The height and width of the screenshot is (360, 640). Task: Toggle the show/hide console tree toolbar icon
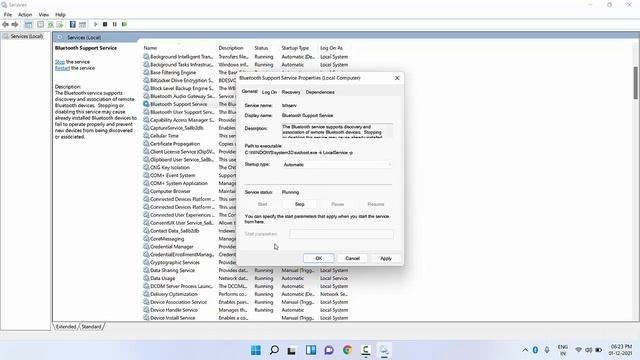[x=28, y=24]
